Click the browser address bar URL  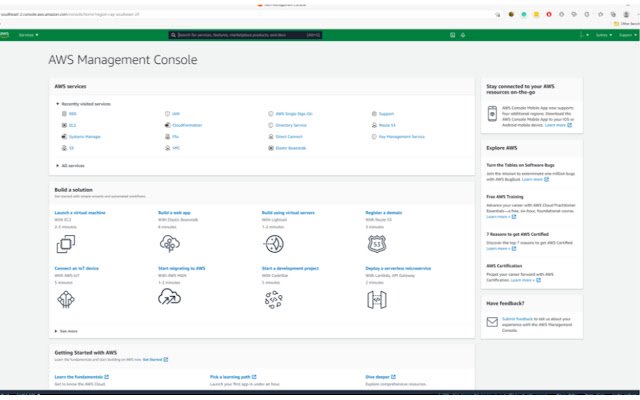pyautogui.click(x=70, y=14)
